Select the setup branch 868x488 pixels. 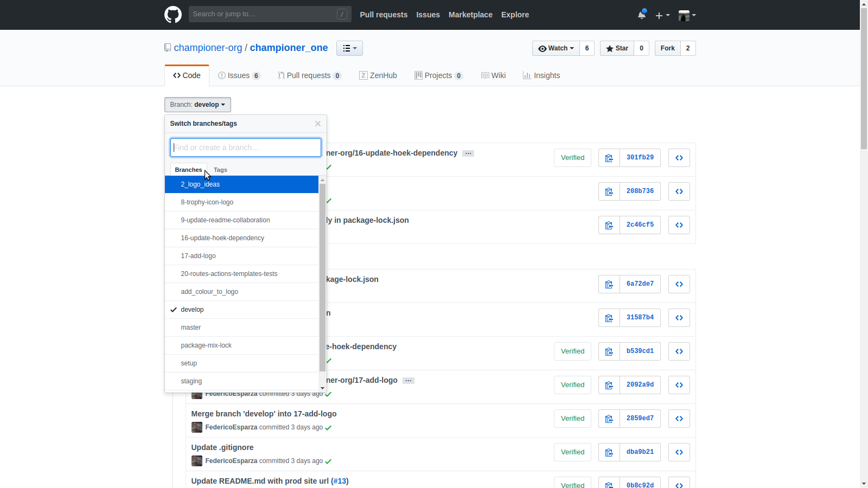[x=241, y=363]
